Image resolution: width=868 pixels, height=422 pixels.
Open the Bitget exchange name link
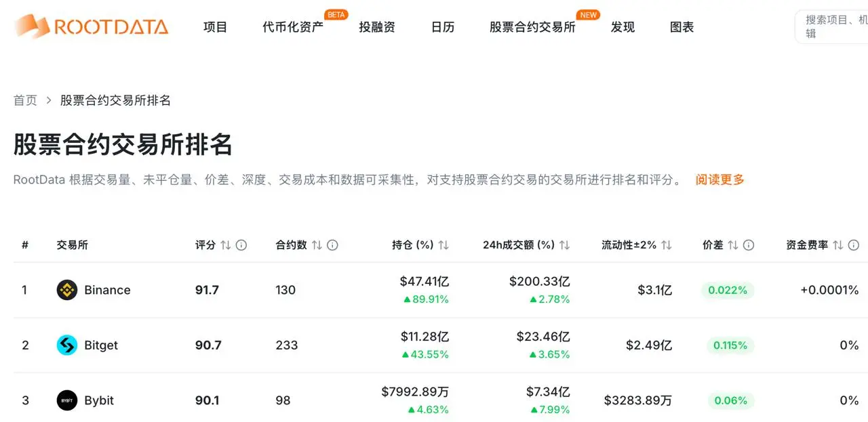101,345
